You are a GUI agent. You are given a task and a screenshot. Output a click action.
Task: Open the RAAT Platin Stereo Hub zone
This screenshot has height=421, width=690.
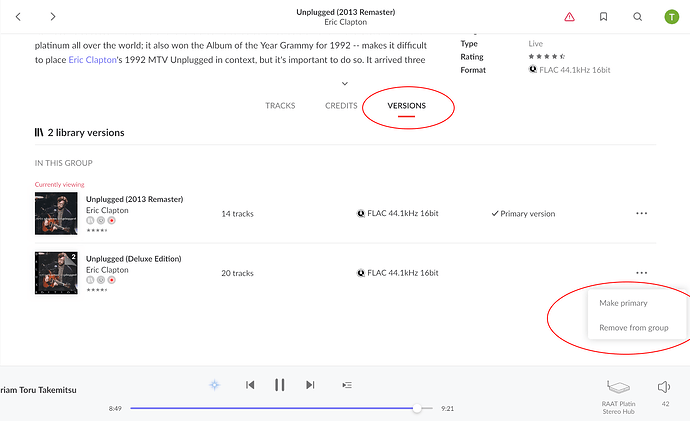pos(618,398)
